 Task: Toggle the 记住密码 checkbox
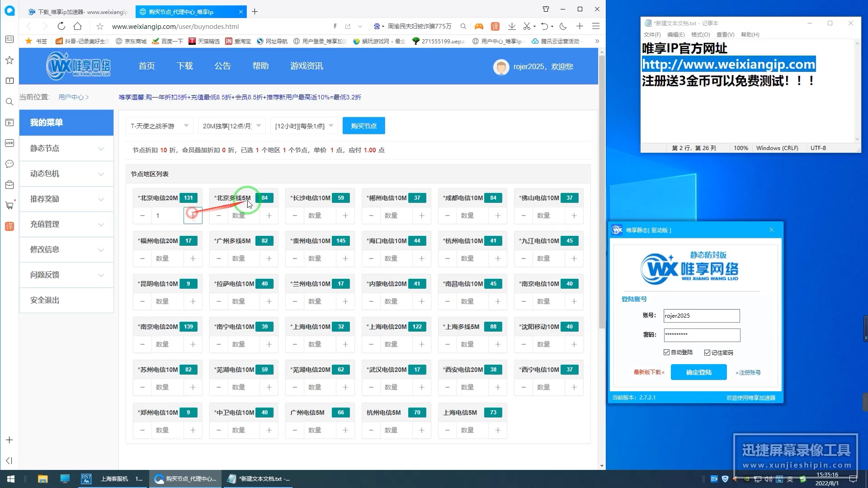[x=707, y=352]
